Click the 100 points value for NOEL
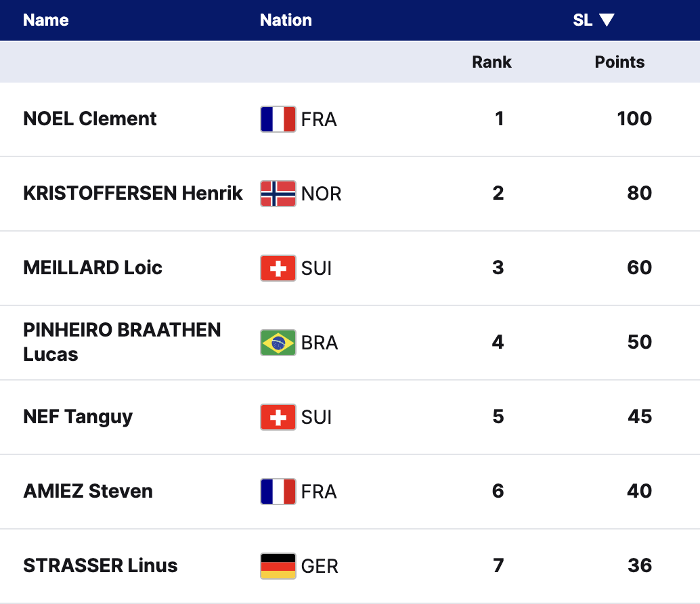 coord(634,119)
